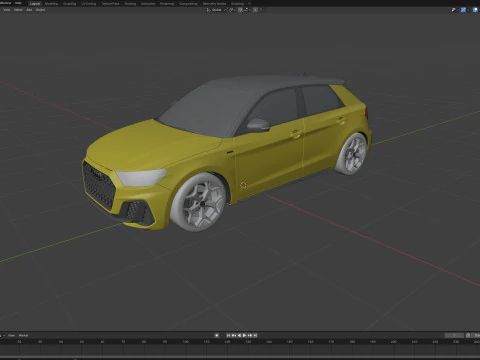This screenshot has height=360, width=480.
Task: Switch to the Shading workspace tab
Action: pyautogui.click(x=130, y=4)
